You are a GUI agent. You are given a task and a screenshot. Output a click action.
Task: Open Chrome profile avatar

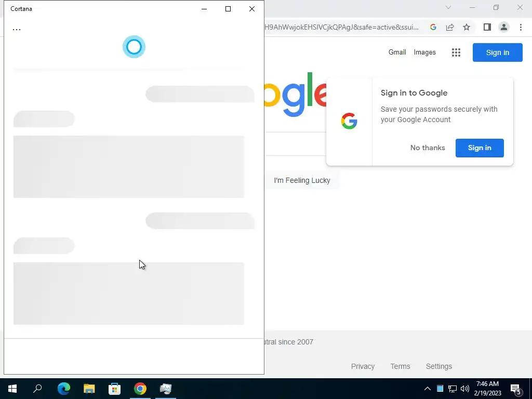[x=504, y=27]
